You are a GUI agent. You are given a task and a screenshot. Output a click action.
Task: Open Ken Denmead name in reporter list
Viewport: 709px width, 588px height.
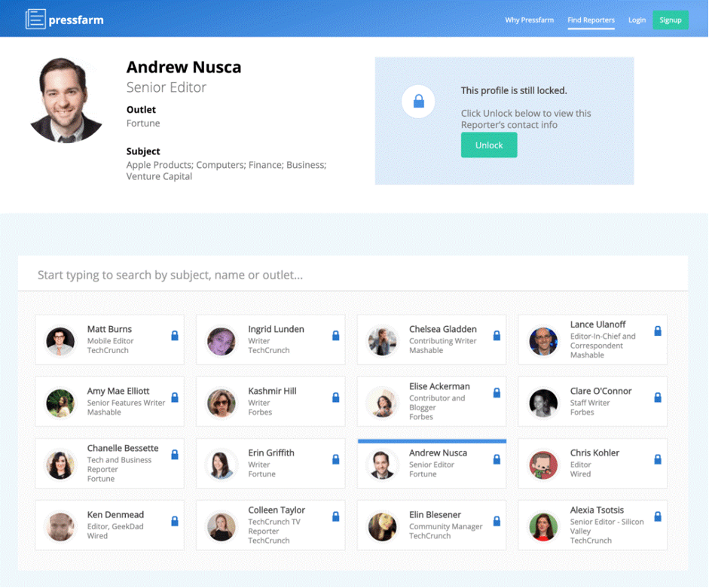[x=115, y=515]
